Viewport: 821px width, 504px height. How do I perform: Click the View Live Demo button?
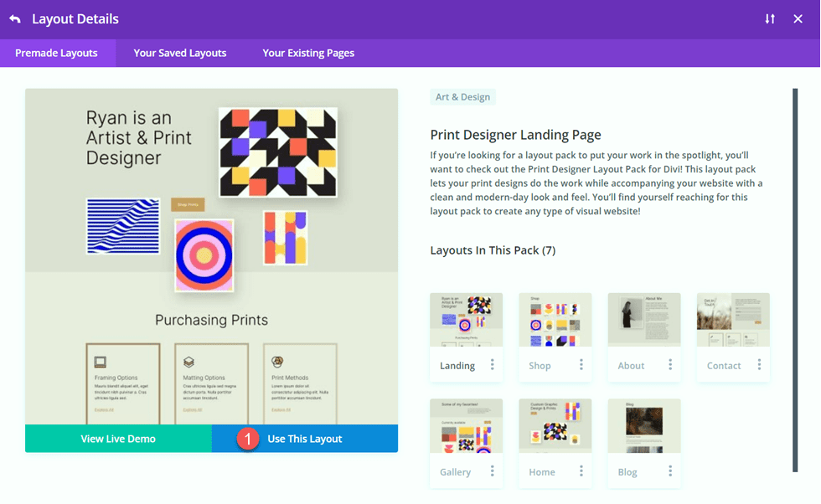[x=118, y=438]
